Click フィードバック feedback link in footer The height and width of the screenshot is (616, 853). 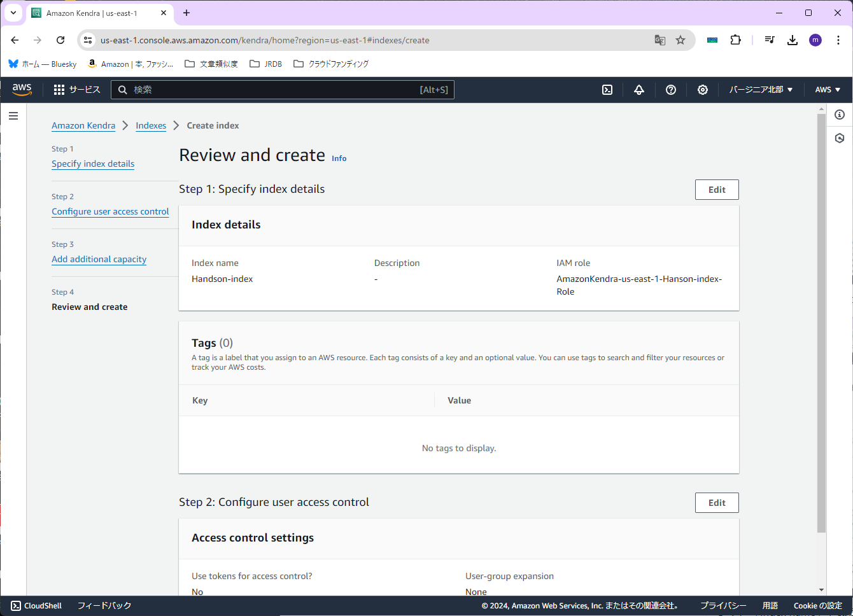pos(104,606)
